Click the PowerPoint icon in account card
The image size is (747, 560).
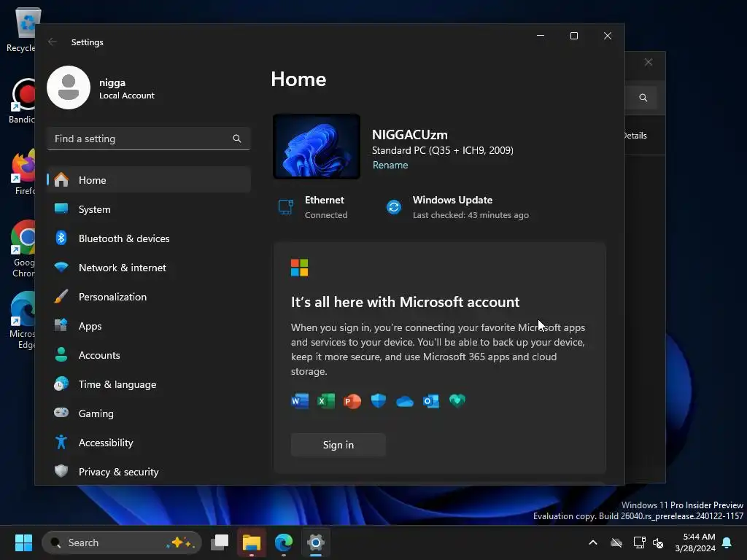coord(352,401)
